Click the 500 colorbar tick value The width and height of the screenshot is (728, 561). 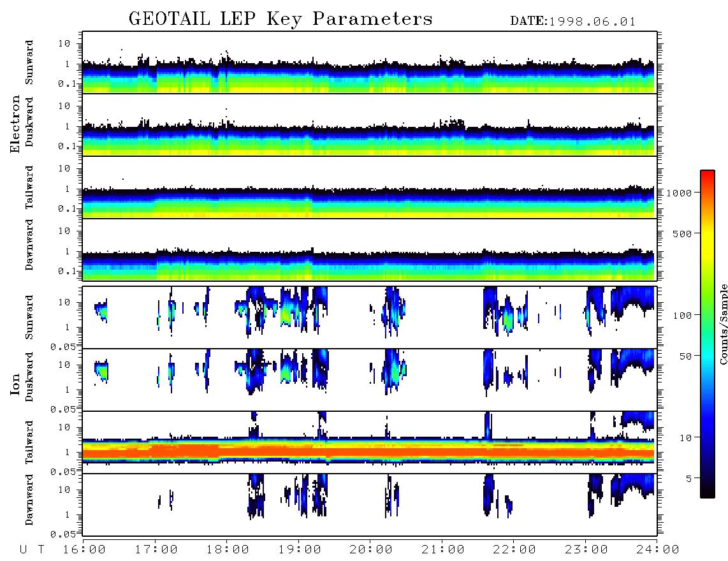click(683, 233)
